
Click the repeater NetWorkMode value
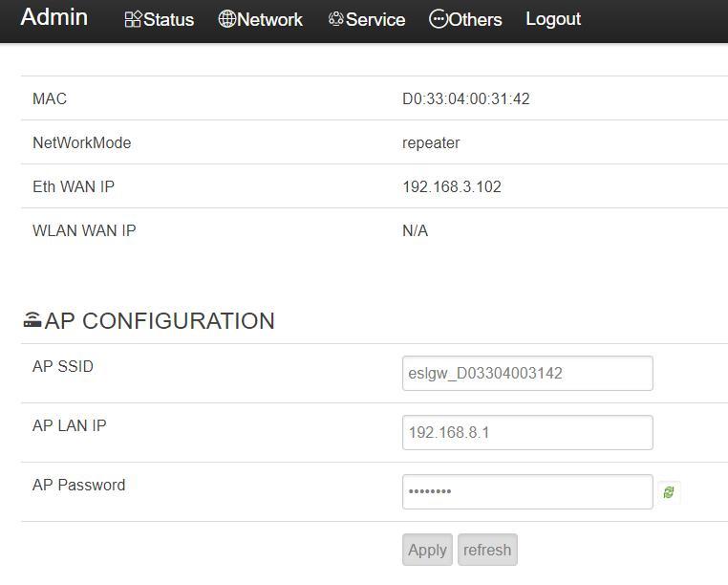(x=431, y=143)
